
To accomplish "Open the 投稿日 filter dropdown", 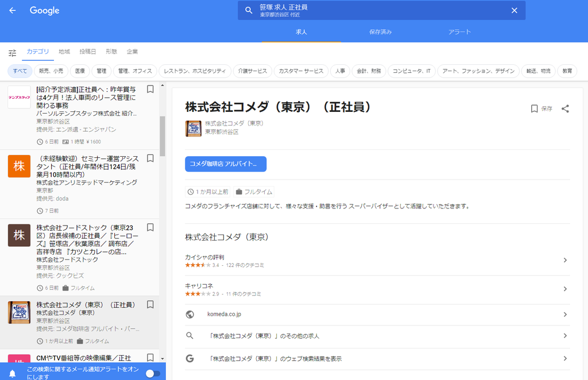I will click(88, 52).
